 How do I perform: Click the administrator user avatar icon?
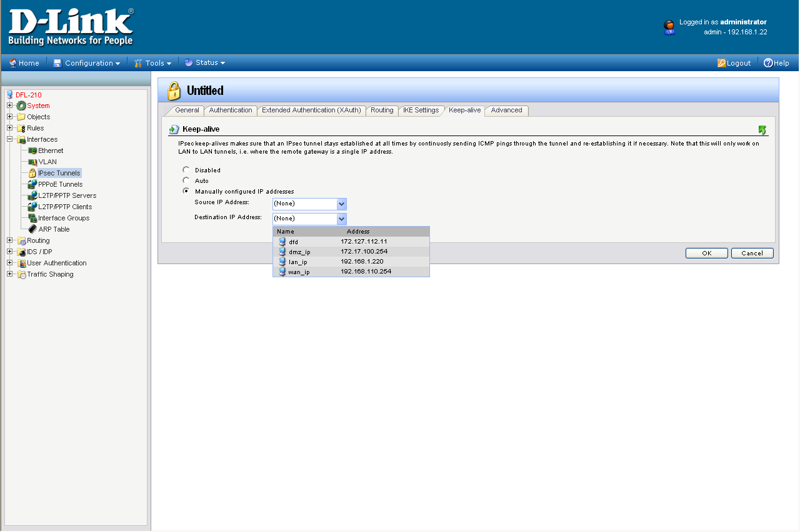click(x=669, y=27)
